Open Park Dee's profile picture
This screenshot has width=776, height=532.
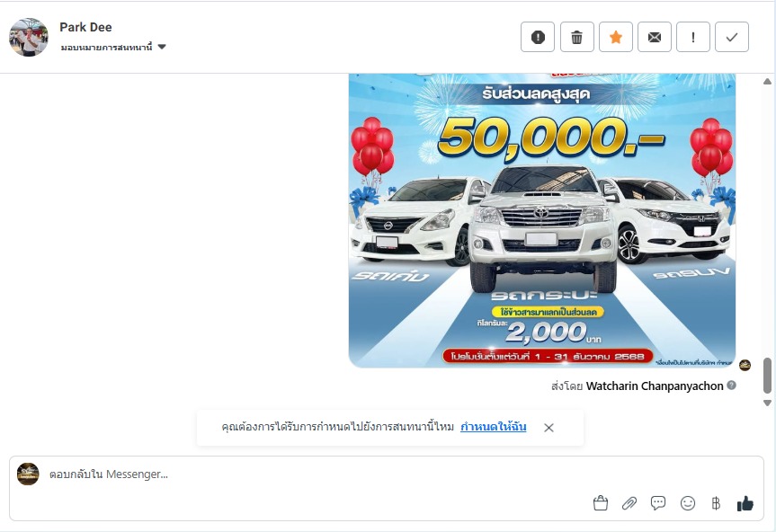[29, 37]
